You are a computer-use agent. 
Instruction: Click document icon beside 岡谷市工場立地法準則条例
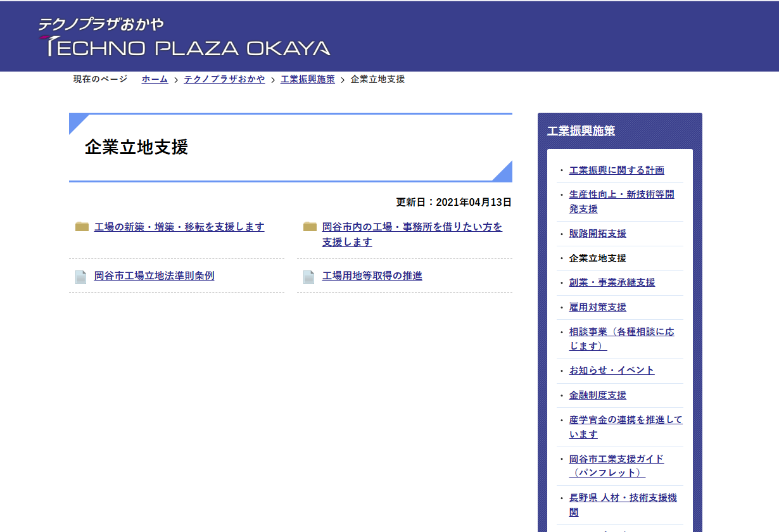(80, 277)
